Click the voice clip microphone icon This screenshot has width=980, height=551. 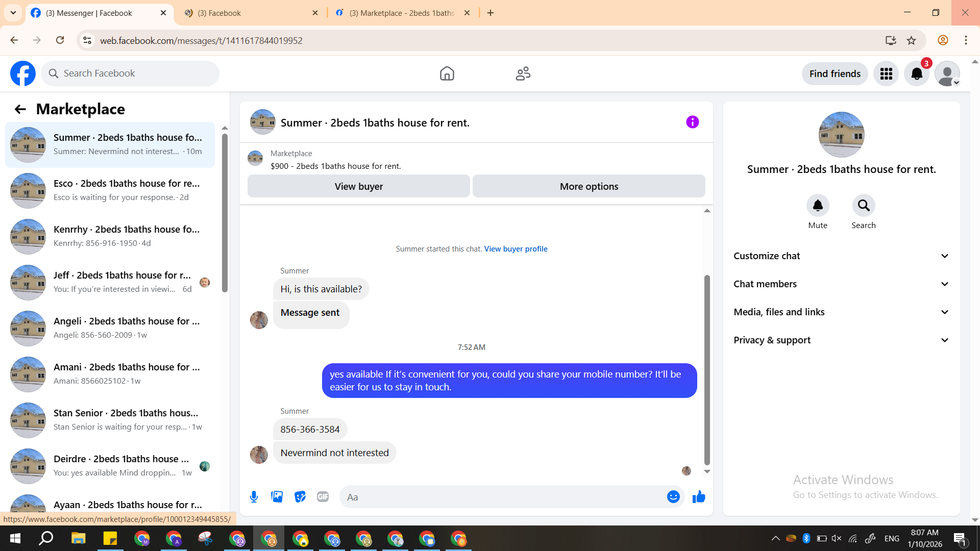(x=254, y=496)
